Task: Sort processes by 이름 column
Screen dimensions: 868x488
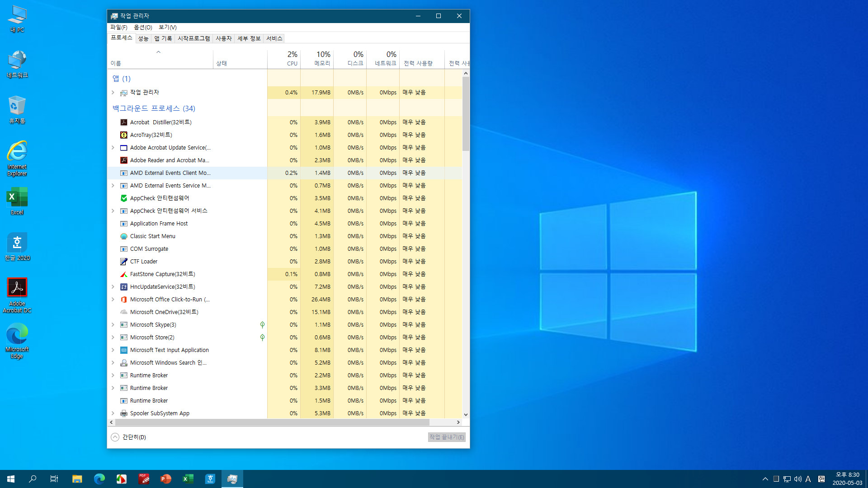Action: pyautogui.click(x=160, y=59)
